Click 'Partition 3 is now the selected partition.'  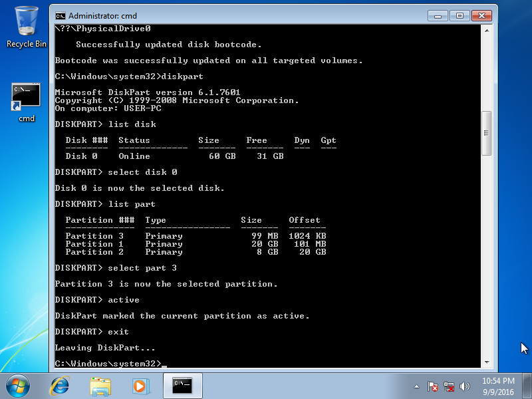click(166, 284)
